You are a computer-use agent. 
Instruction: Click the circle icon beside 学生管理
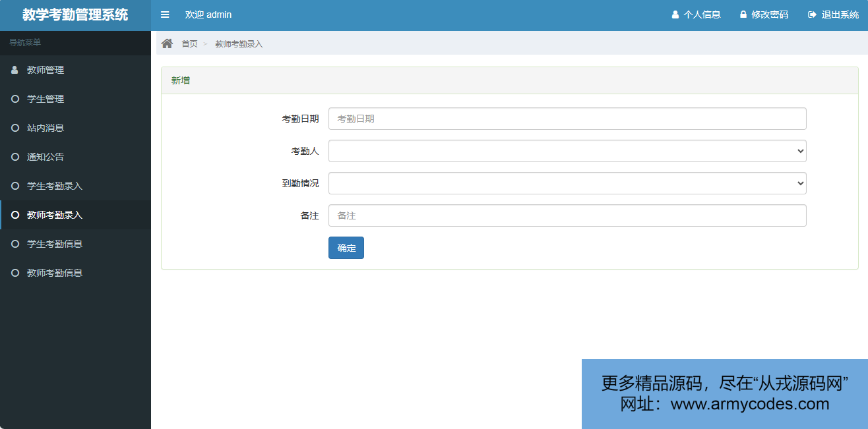click(15, 99)
